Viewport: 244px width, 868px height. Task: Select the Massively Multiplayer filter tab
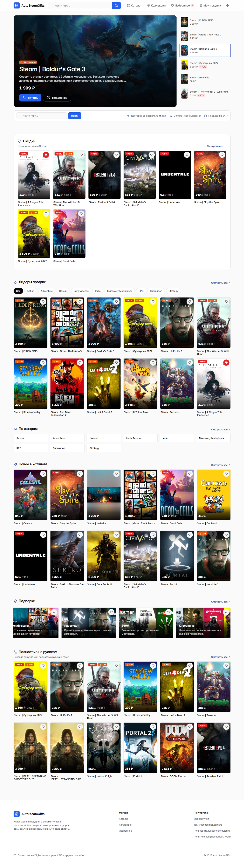(119, 291)
